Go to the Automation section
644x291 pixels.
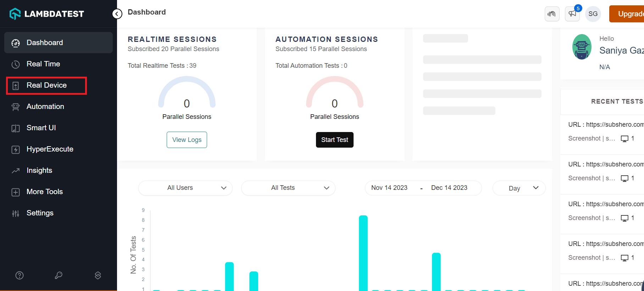pyautogui.click(x=45, y=106)
